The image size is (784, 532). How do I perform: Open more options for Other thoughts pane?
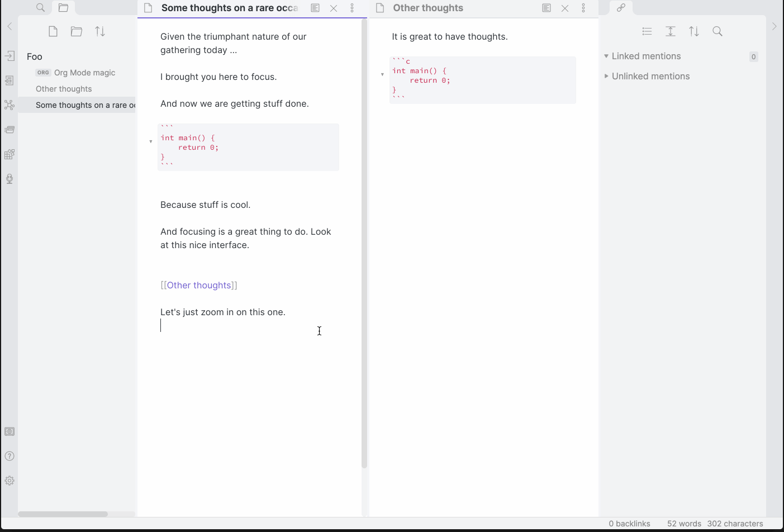(x=583, y=8)
